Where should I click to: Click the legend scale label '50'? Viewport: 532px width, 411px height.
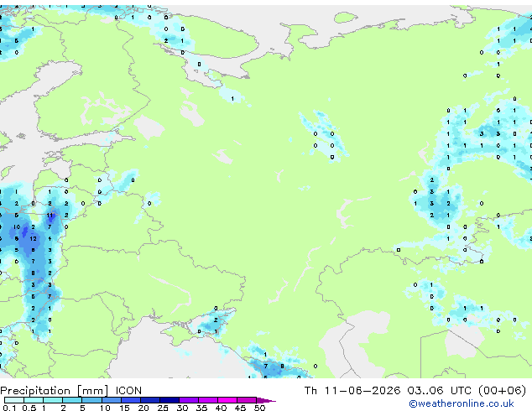coord(259,408)
